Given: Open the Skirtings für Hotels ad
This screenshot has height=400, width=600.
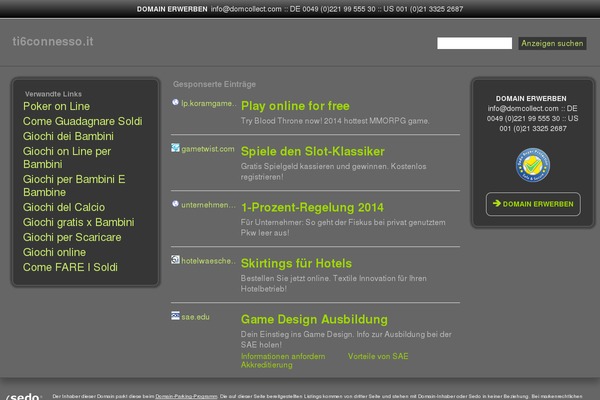Looking at the screenshot, I should [296, 263].
